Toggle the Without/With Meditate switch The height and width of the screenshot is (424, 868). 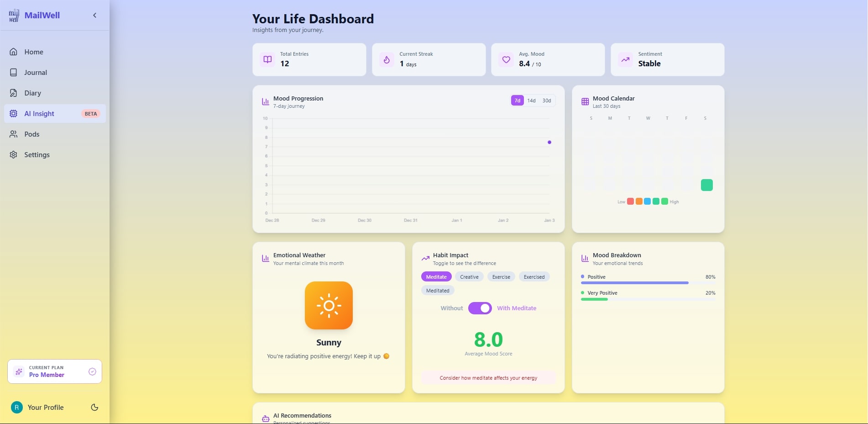click(x=480, y=308)
